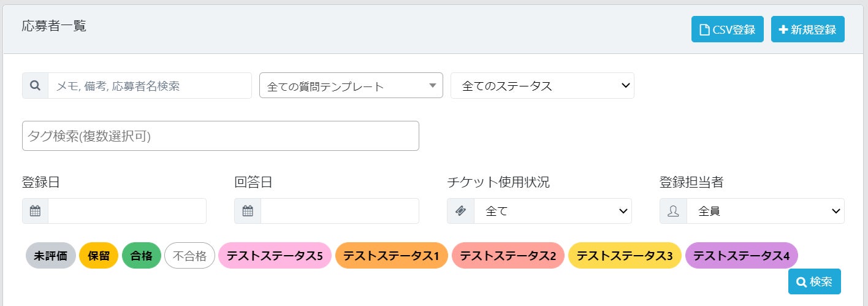Click the person icon under 登録担当者
Image resolution: width=868 pixels, height=306 pixels.
[x=673, y=211]
